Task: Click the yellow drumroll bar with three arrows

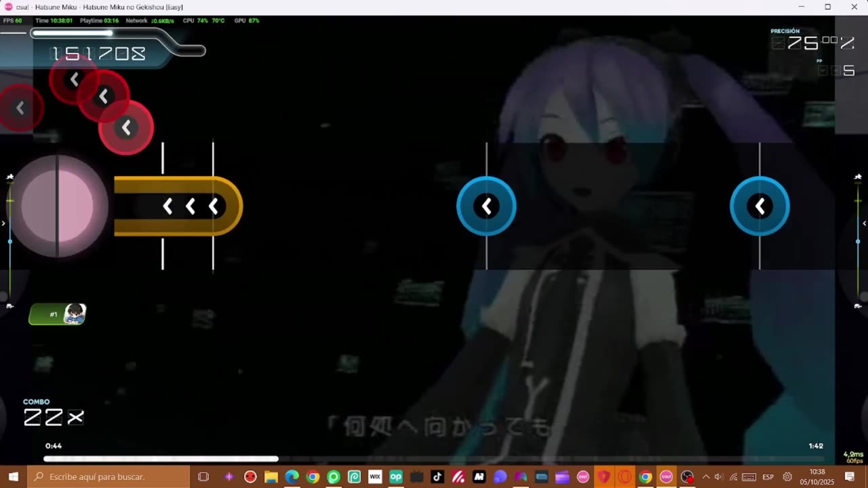Action: coord(178,206)
